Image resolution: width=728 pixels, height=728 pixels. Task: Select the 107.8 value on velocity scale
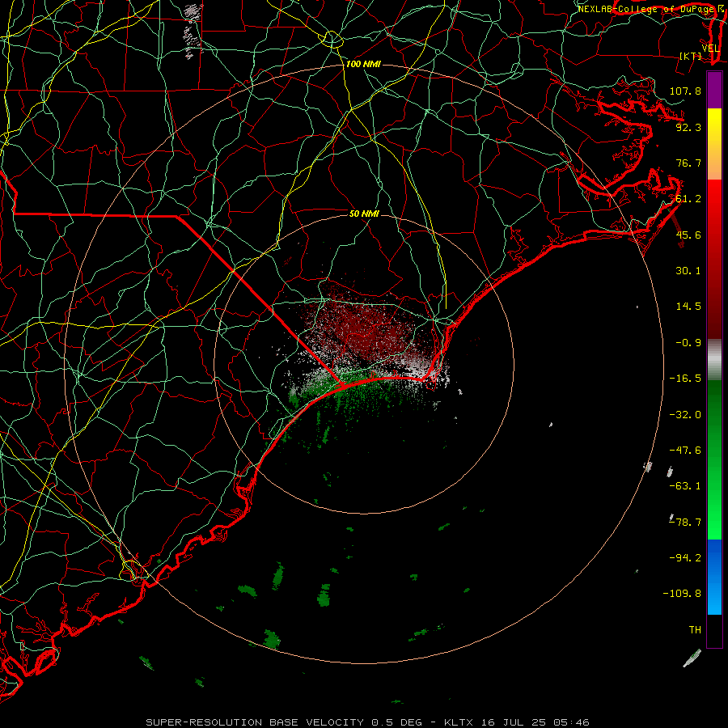point(685,91)
